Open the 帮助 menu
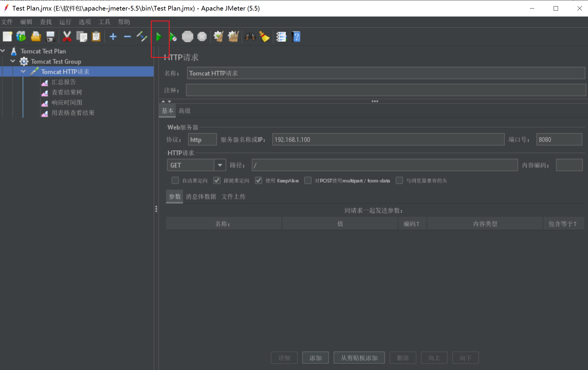 click(x=124, y=22)
